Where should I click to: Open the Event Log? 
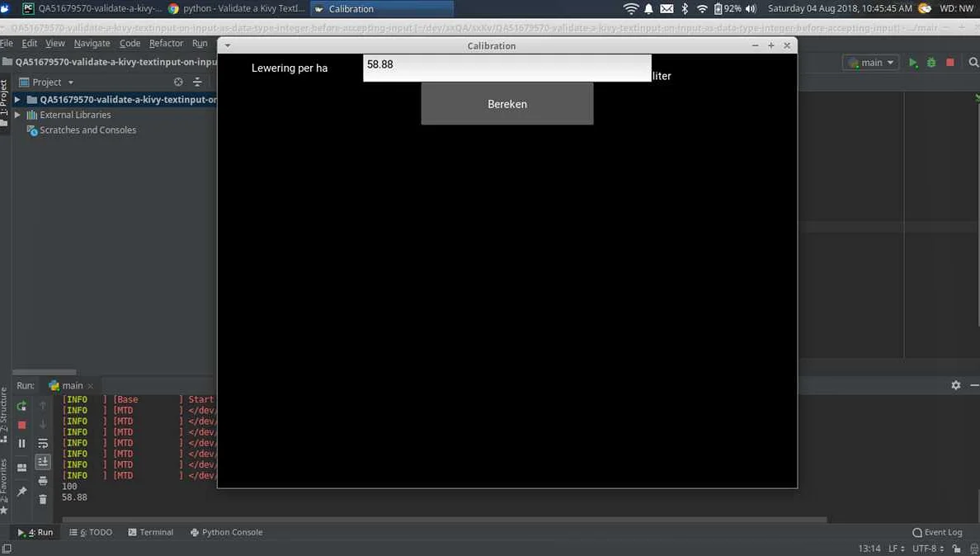pyautogui.click(x=937, y=532)
